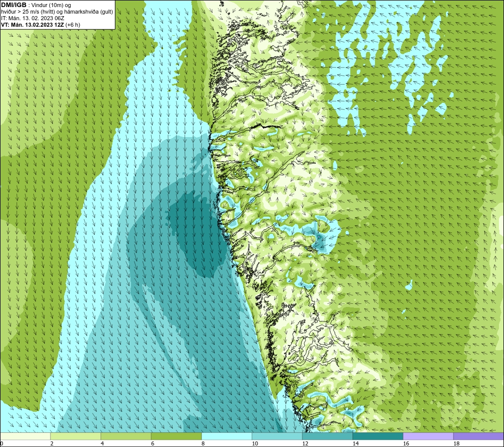The width and height of the screenshot is (504, 447).
Task: Click the 4–6 m/s green legend swatch
Action: point(126,436)
